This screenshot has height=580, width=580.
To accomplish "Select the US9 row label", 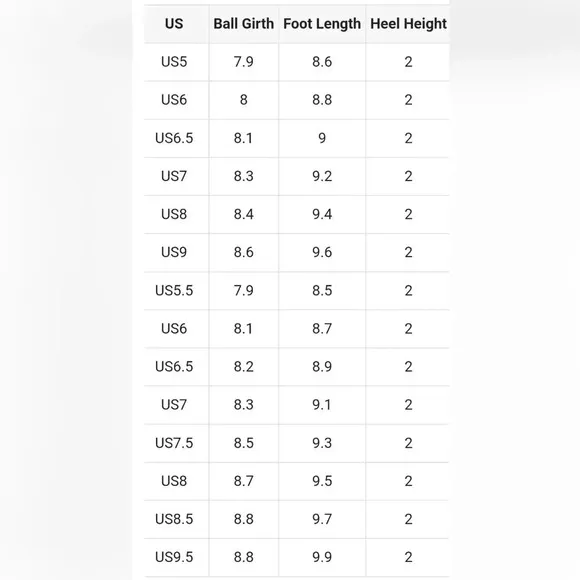I will 174,252.
